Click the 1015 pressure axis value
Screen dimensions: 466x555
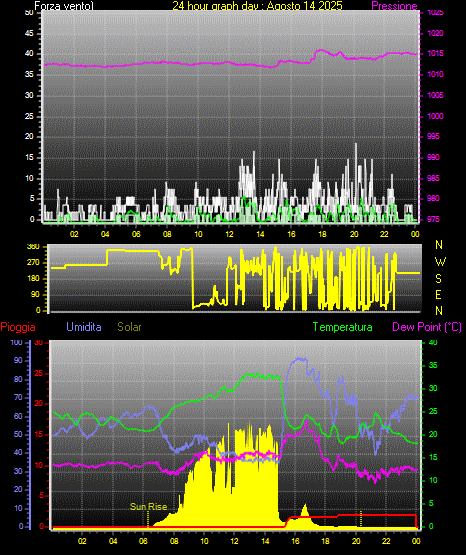point(435,53)
